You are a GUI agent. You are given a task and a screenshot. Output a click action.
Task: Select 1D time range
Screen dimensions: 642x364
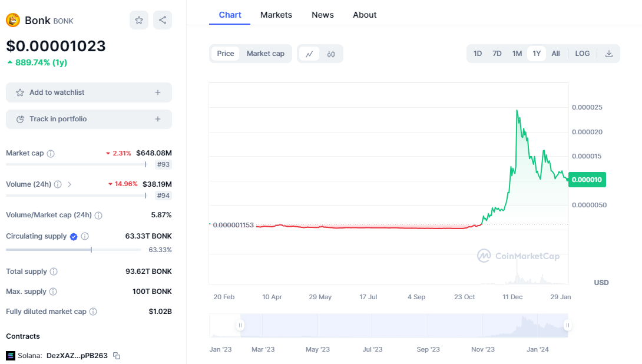(x=478, y=54)
